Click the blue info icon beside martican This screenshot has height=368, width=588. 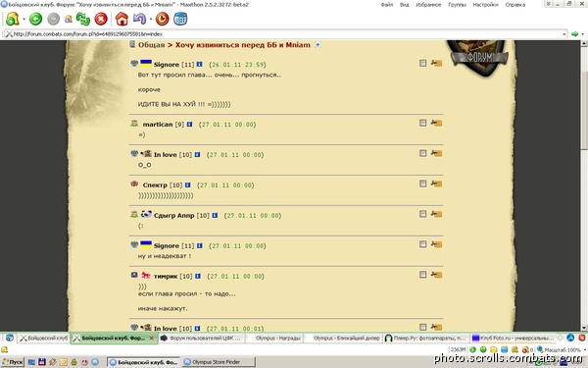(x=189, y=124)
